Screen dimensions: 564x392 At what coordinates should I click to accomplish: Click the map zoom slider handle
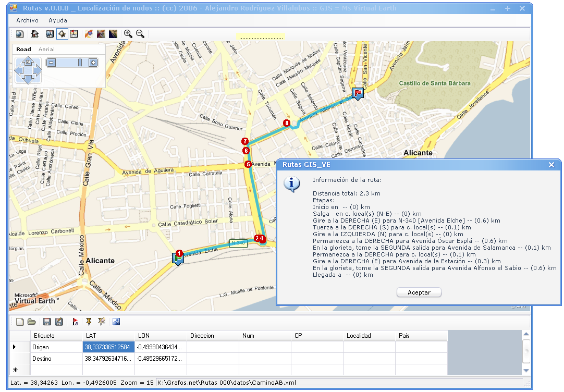(80, 63)
